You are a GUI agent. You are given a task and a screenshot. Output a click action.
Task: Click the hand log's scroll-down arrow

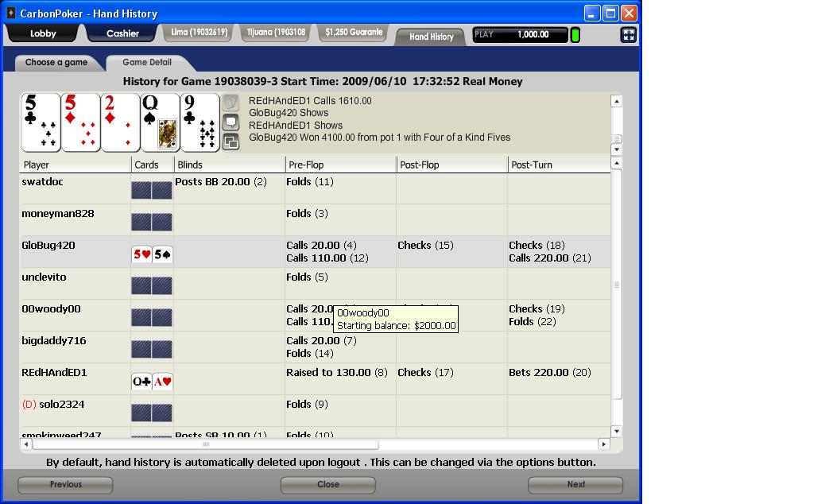616,149
